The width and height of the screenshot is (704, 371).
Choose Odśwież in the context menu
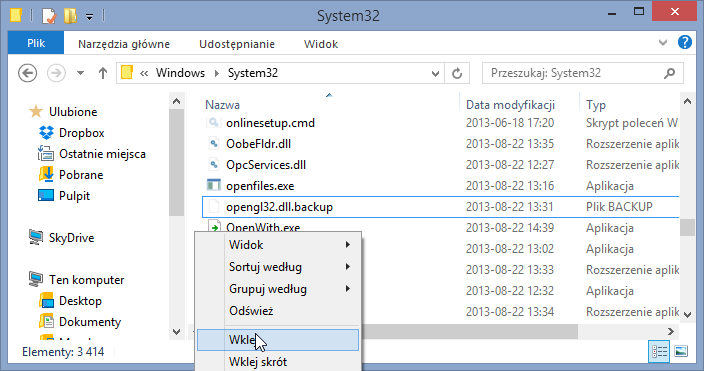click(278, 311)
